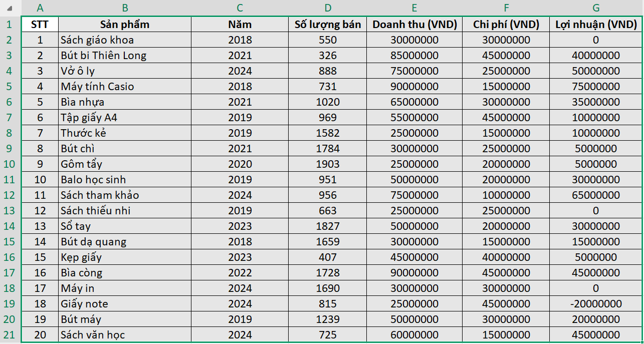
Task: Click the Năm header cell
Action: point(240,25)
